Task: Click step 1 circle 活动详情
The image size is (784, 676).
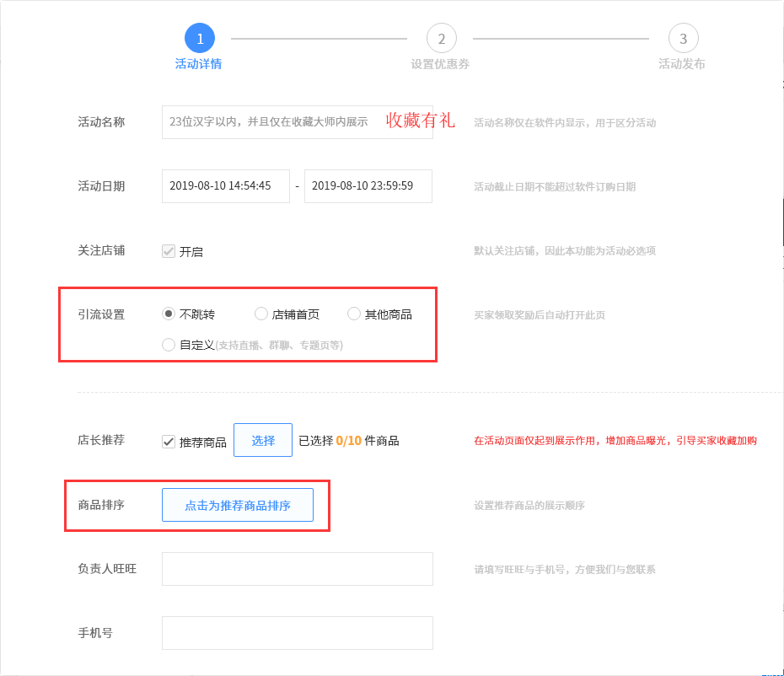Action: (200, 38)
